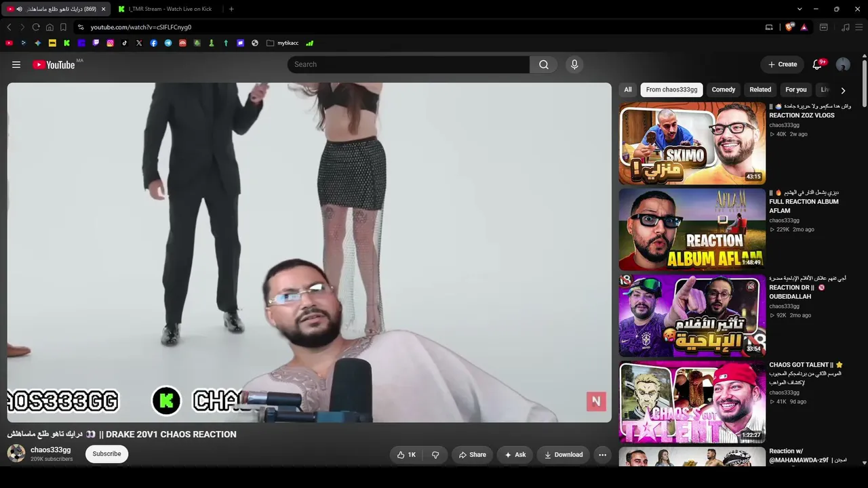Open the account avatar menu
Screen dimensions: 868x488
pos(843,64)
